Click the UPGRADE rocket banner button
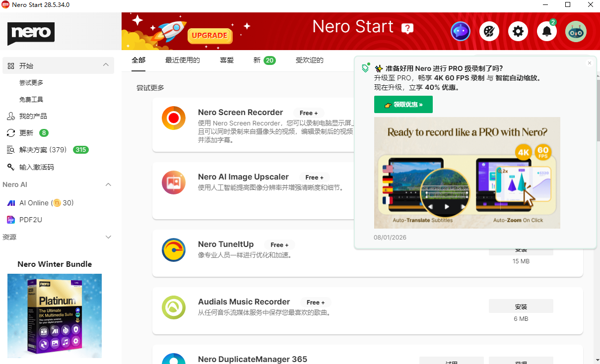Screen dimensions: 600x364 [x=209, y=35]
